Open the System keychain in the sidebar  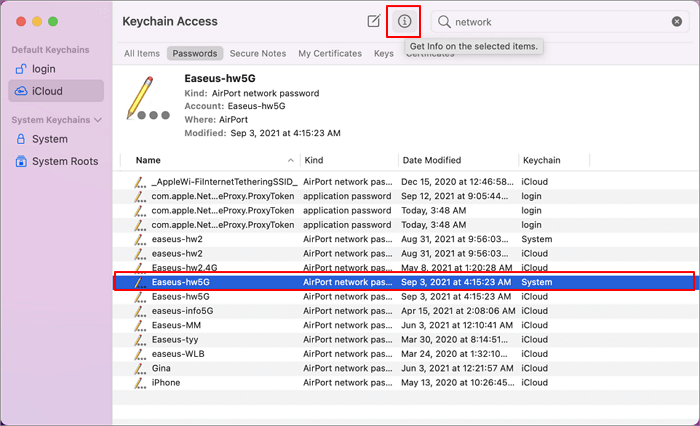coord(49,139)
